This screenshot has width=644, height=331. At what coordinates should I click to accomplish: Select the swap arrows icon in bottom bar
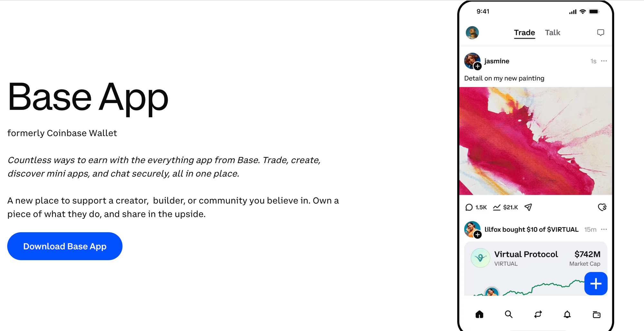[538, 315]
